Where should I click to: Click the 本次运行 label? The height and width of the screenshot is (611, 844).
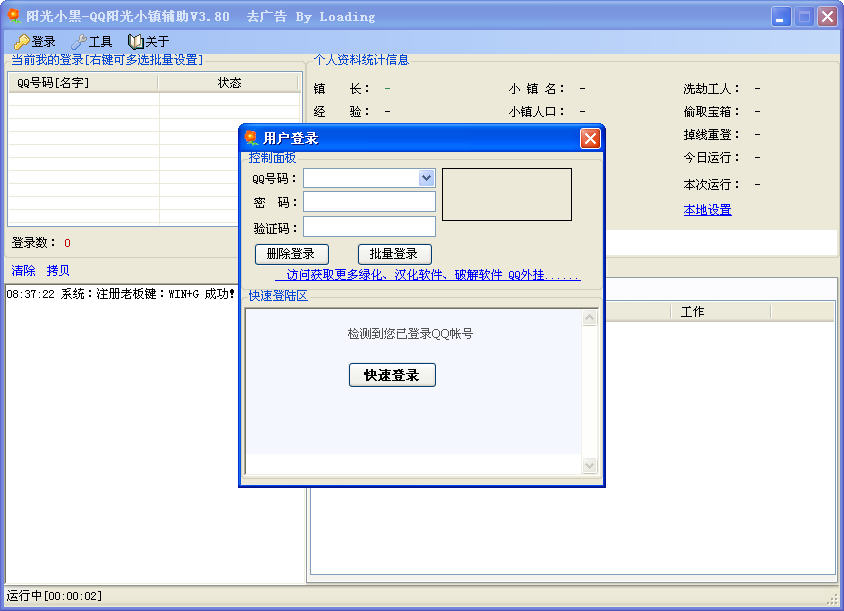(711, 185)
